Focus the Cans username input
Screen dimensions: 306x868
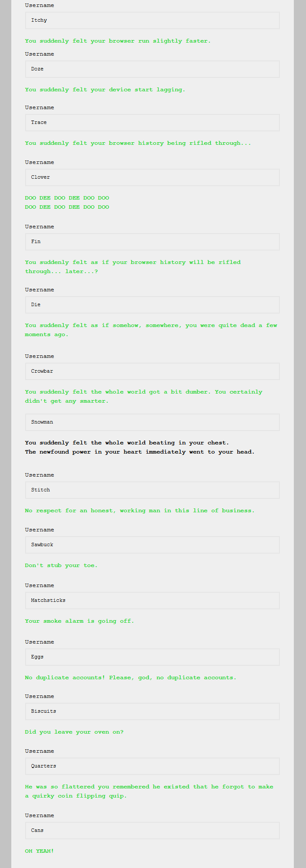(152, 831)
